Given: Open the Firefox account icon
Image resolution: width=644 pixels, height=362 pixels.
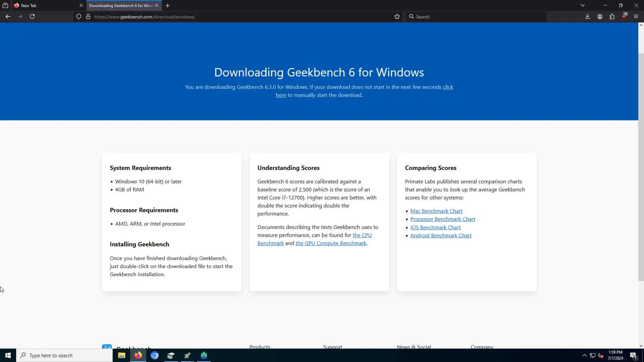Looking at the screenshot, I should tap(600, 16).
